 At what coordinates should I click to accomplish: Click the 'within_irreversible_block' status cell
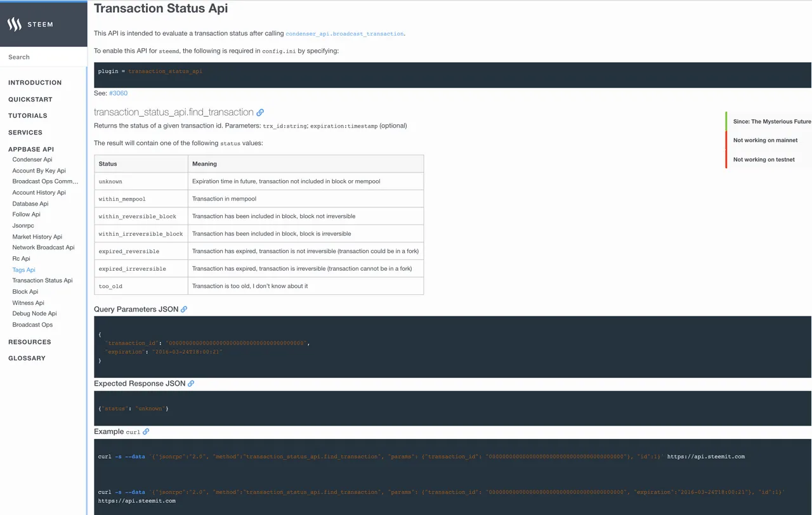pyautogui.click(x=141, y=233)
